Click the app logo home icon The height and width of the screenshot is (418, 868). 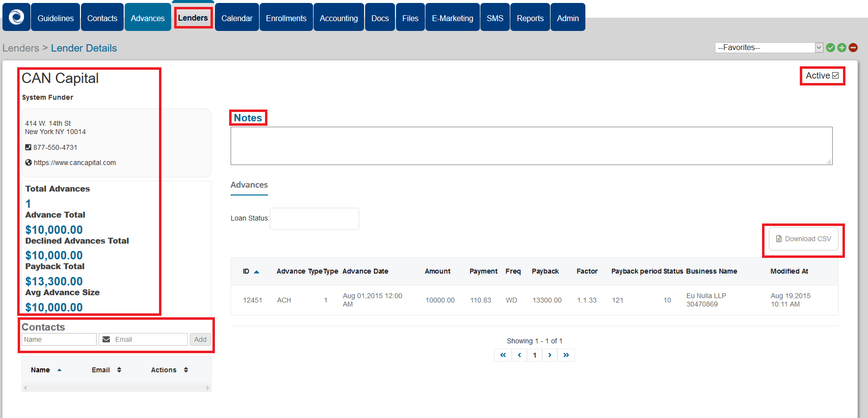click(16, 17)
